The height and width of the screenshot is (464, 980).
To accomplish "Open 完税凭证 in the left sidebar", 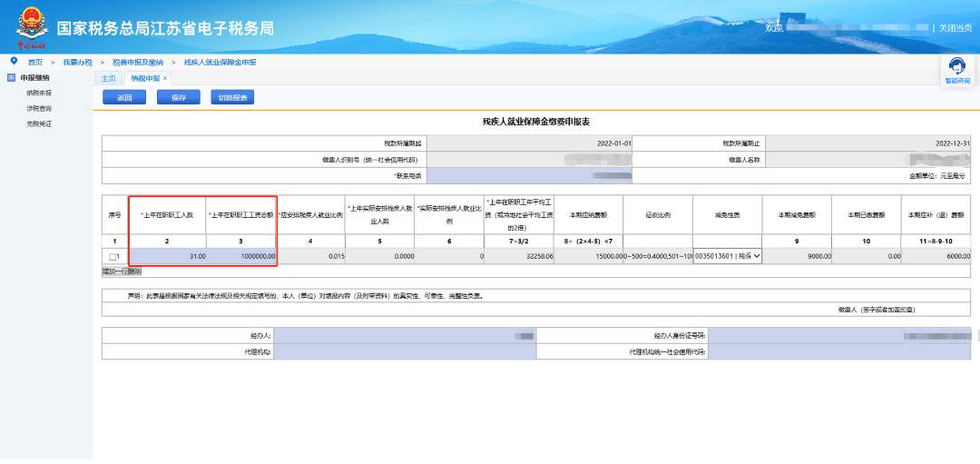I will point(39,123).
